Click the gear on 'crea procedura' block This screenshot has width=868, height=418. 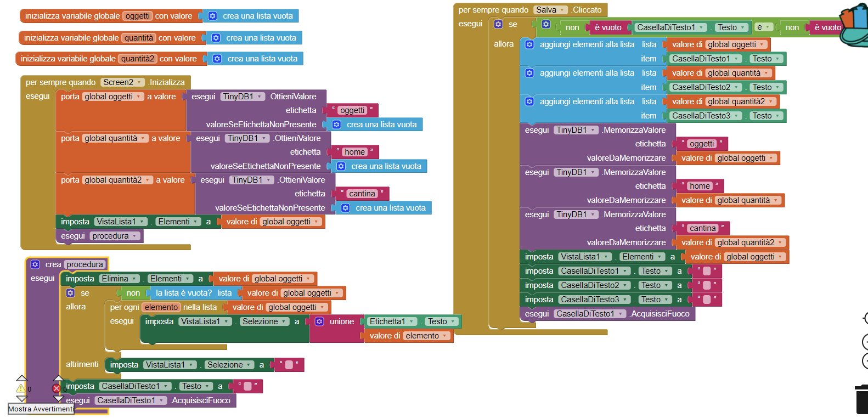click(35, 264)
